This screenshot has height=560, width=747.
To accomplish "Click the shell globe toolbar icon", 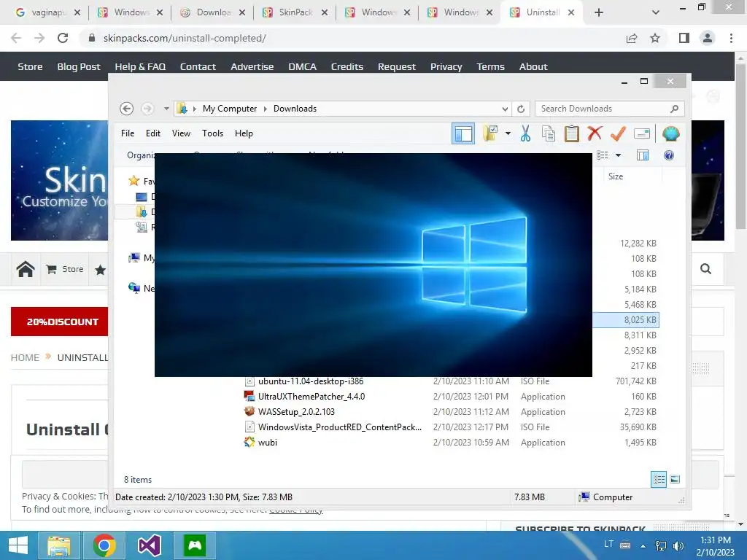I will (670, 134).
